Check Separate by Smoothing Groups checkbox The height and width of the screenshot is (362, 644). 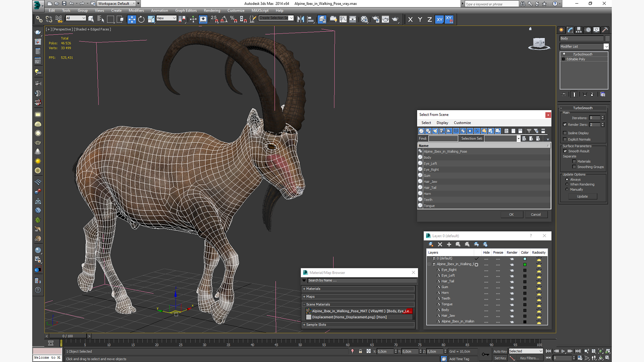[574, 167]
